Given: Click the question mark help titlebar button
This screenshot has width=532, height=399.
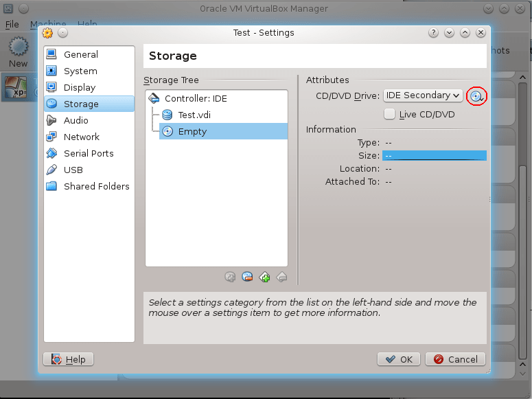Looking at the screenshot, I should click(x=433, y=33).
